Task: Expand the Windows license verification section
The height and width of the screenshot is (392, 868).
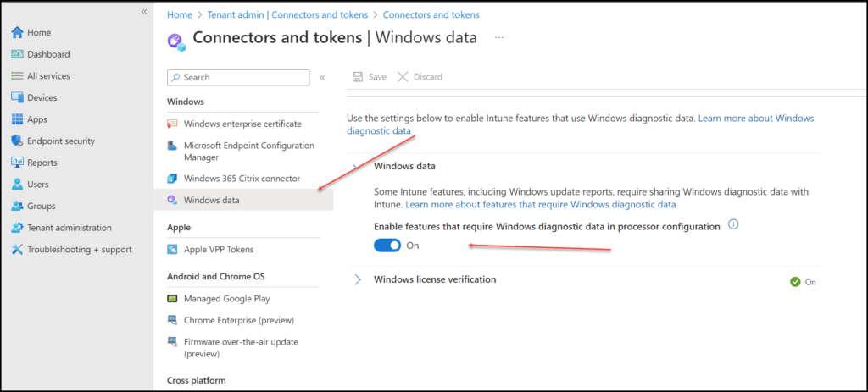Action: click(x=358, y=279)
